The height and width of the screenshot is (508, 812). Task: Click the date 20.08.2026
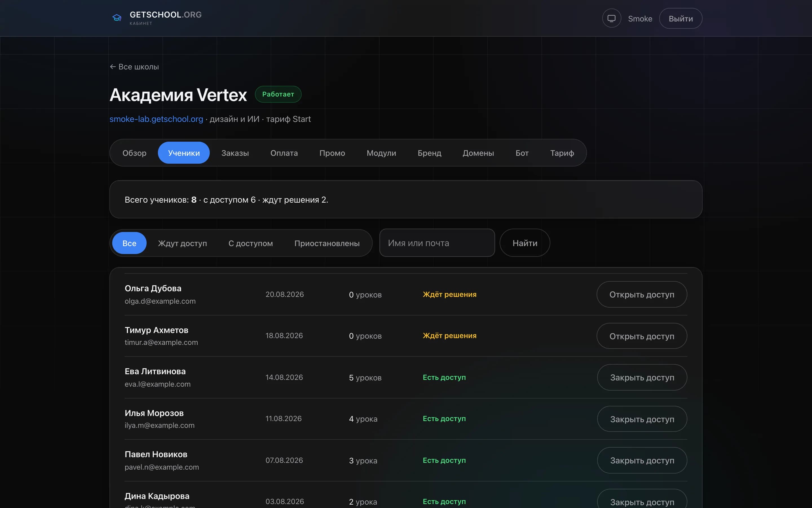coord(284,294)
